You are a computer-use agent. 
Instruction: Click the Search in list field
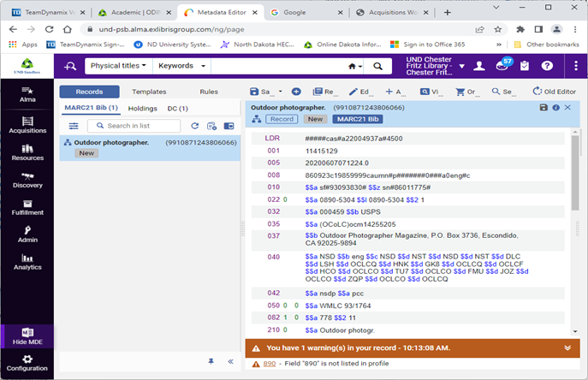click(x=134, y=126)
